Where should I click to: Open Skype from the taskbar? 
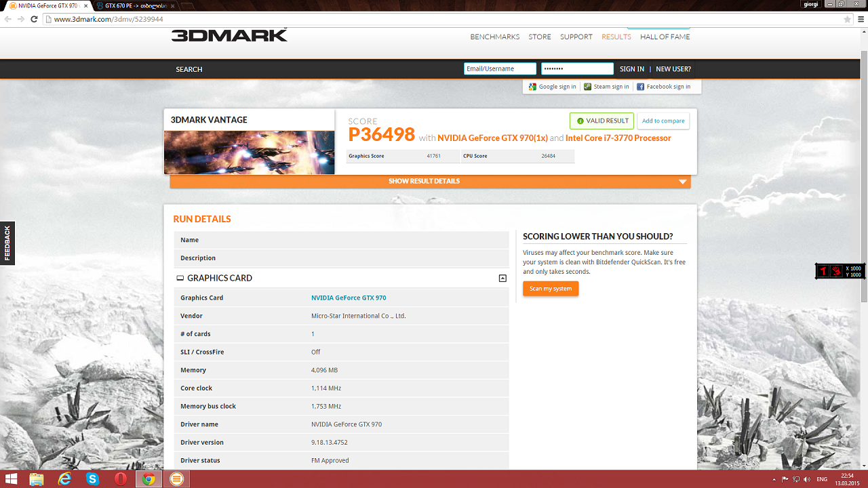coord(93,479)
